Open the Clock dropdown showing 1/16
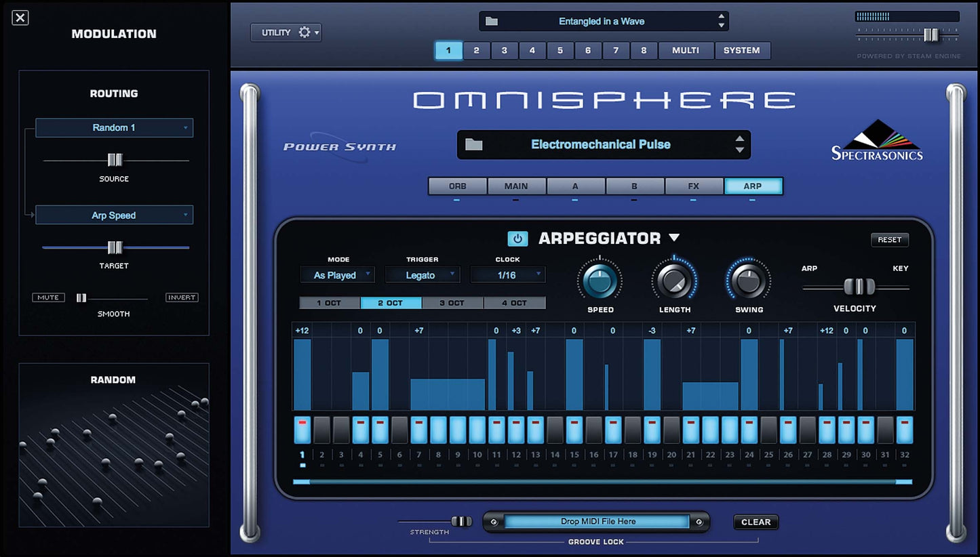The width and height of the screenshot is (980, 557). point(507,275)
